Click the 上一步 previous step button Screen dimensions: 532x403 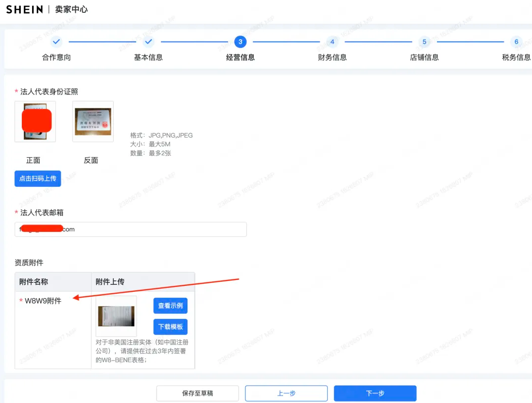[286, 393]
